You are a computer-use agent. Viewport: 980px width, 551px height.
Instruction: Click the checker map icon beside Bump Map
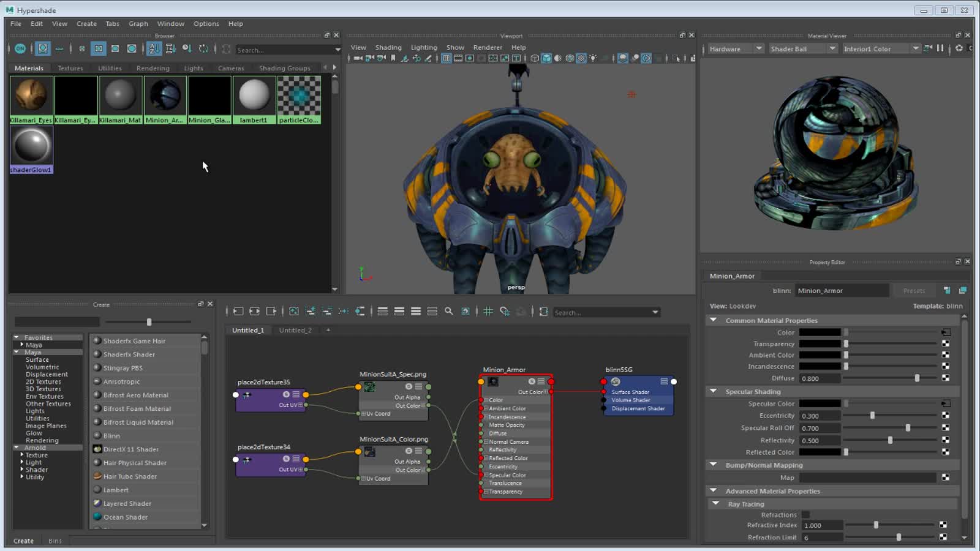pyautogui.click(x=946, y=478)
